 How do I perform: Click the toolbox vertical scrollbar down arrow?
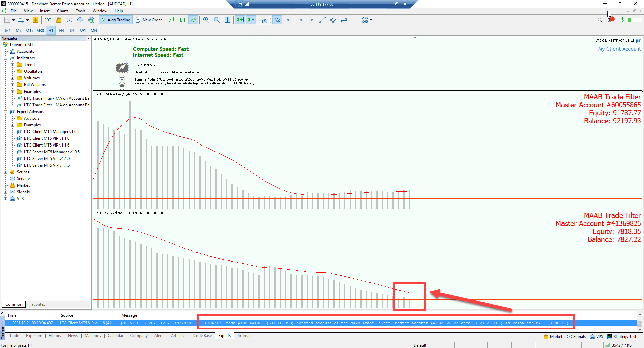(x=640, y=329)
